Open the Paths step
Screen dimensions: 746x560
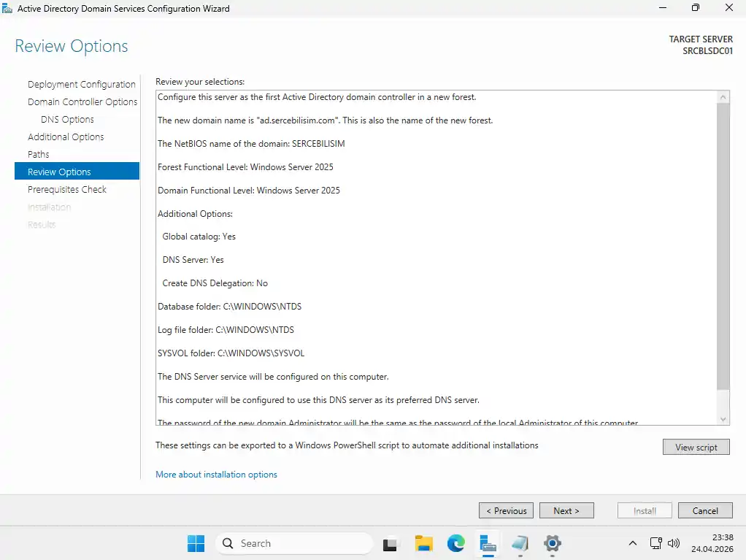tap(39, 154)
